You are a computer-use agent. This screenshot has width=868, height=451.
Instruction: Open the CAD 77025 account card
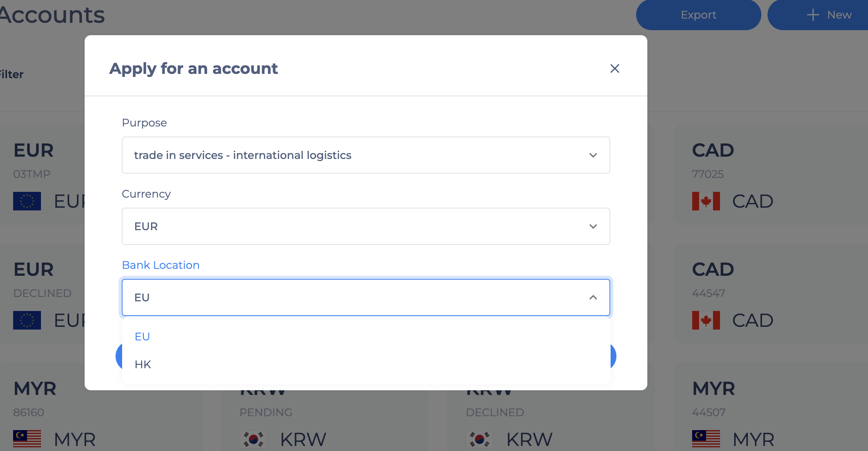click(771, 175)
